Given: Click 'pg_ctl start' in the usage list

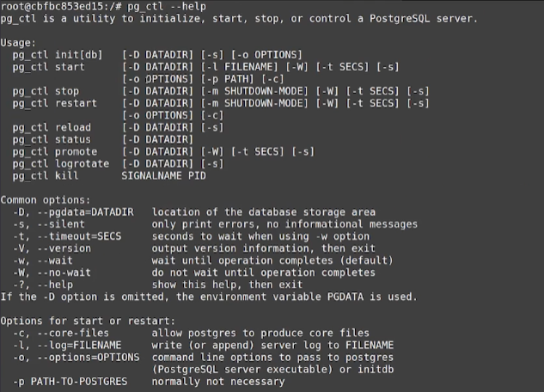Looking at the screenshot, I should [x=49, y=67].
